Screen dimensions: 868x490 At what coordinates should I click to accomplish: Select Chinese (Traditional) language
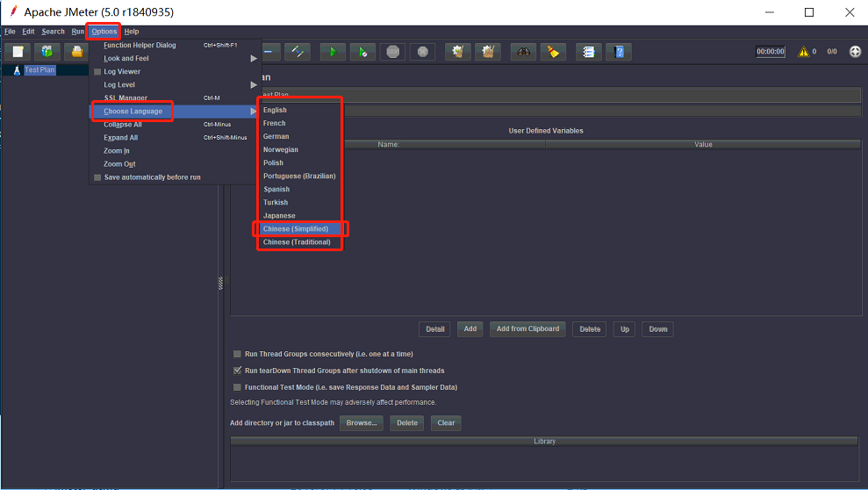pyautogui.click(x=299, y=242)
